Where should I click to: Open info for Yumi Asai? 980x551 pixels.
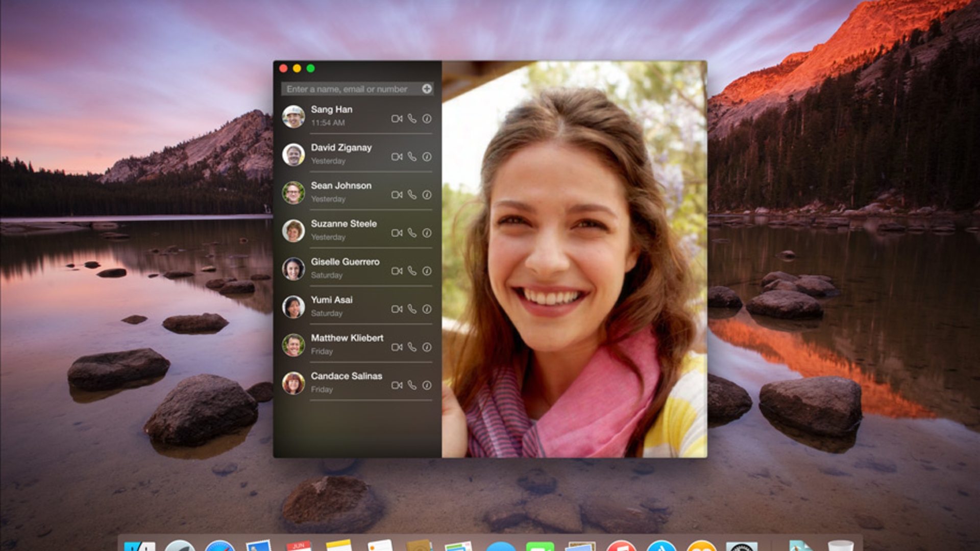click(x=427, y=309)
